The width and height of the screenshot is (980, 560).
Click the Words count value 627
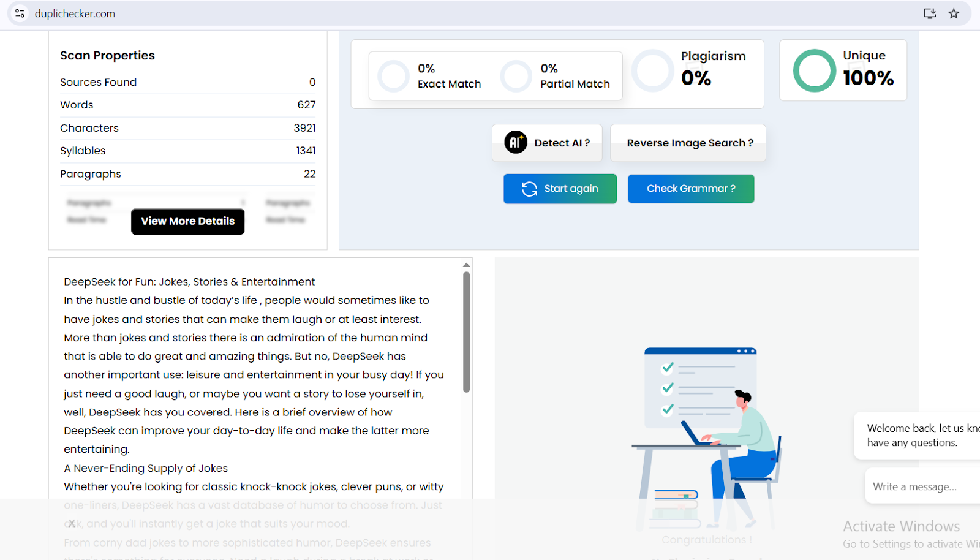306,105
